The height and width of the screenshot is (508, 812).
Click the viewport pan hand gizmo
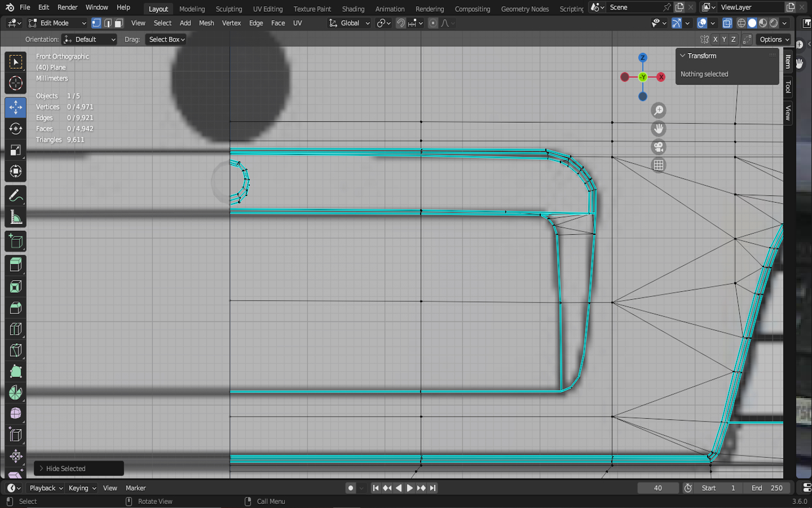coord(659,129)
